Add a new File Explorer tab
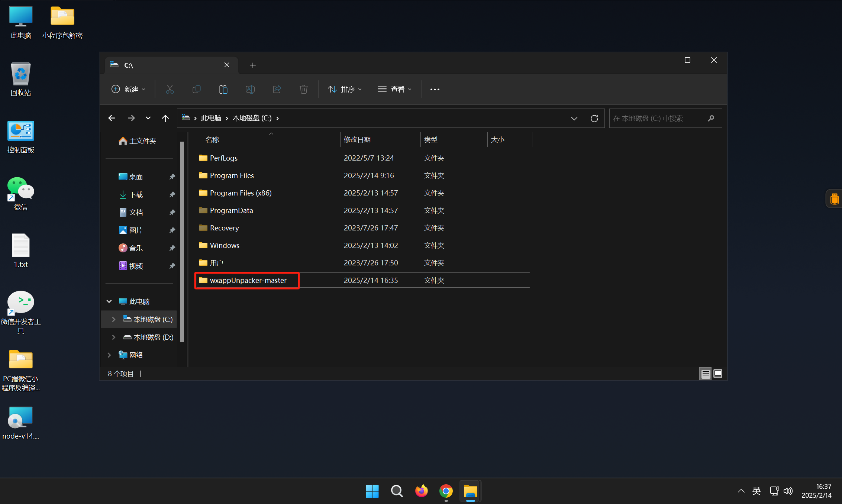 pos(253,65)
